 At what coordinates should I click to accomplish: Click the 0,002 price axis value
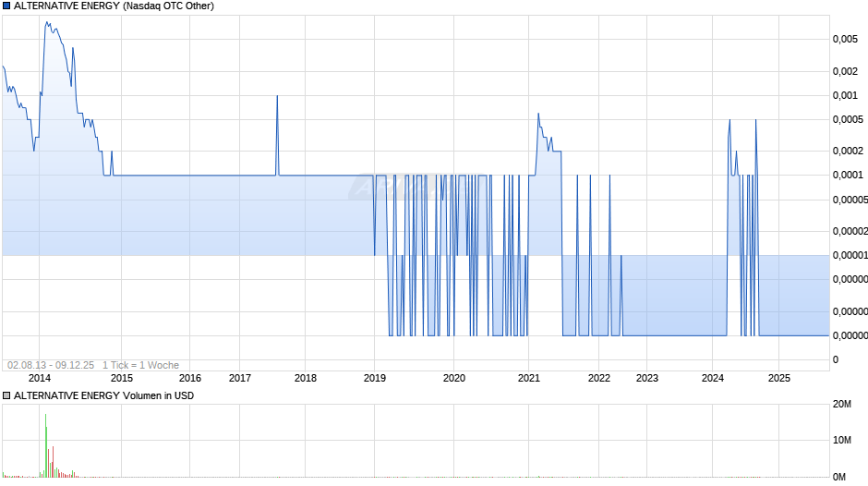click(845, 71)
